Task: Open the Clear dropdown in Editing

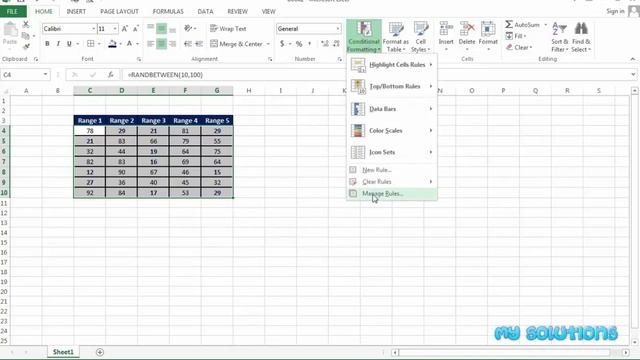Action: (x=519, y=47)
